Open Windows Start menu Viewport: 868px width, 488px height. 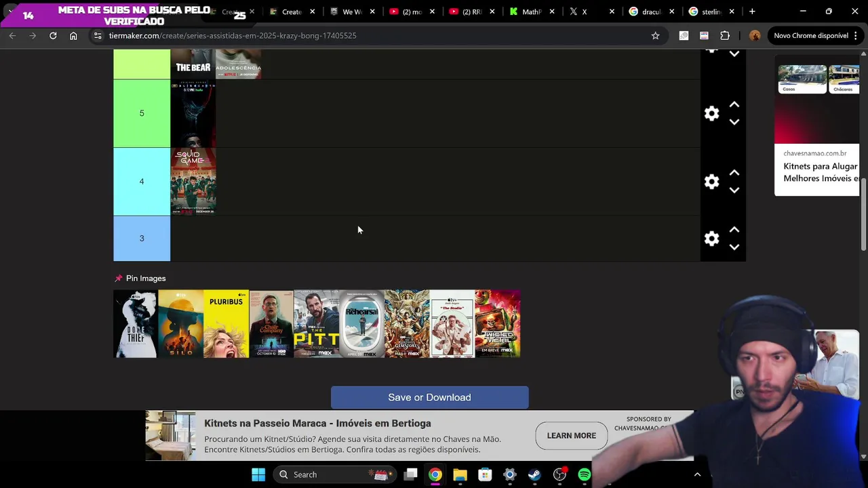(x=258, y=474)
